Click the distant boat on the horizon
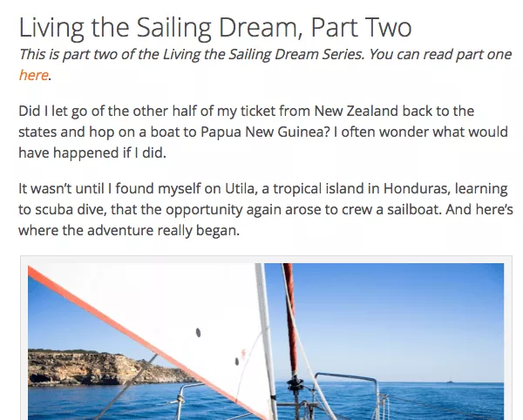 point(451,380)
